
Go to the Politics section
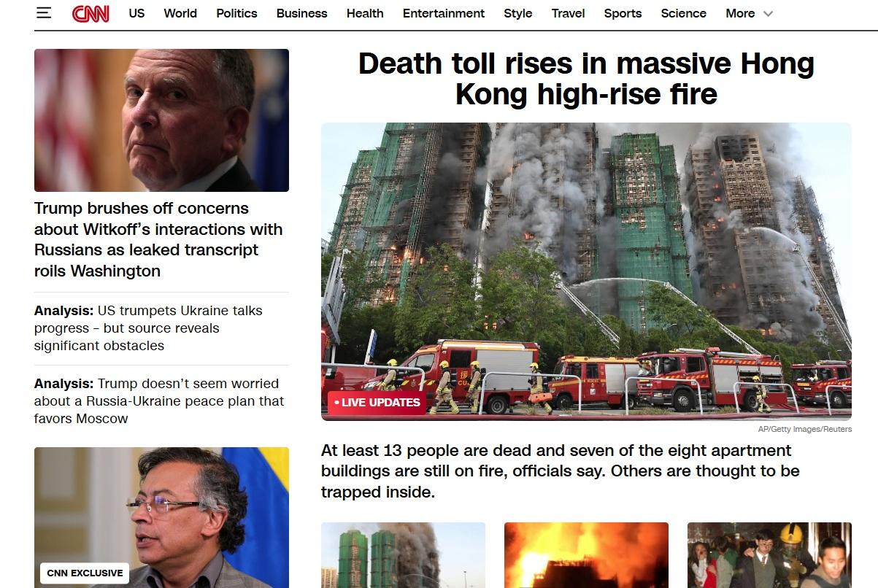pos(236,13)
